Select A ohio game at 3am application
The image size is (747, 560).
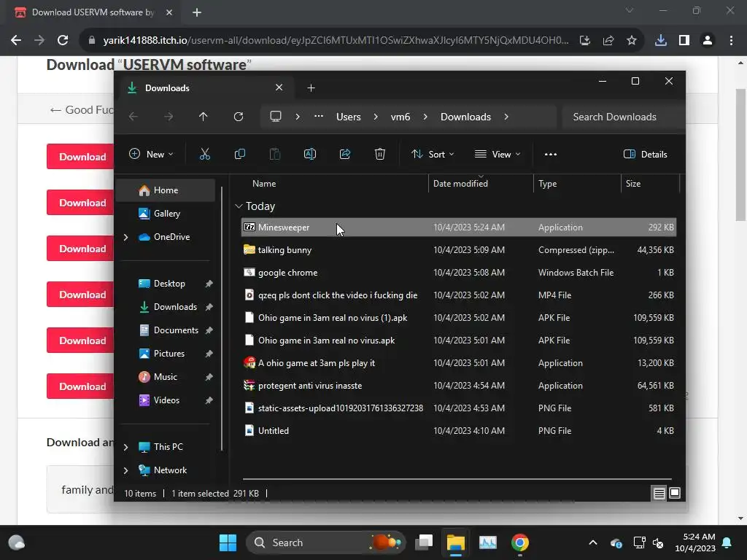458,363
